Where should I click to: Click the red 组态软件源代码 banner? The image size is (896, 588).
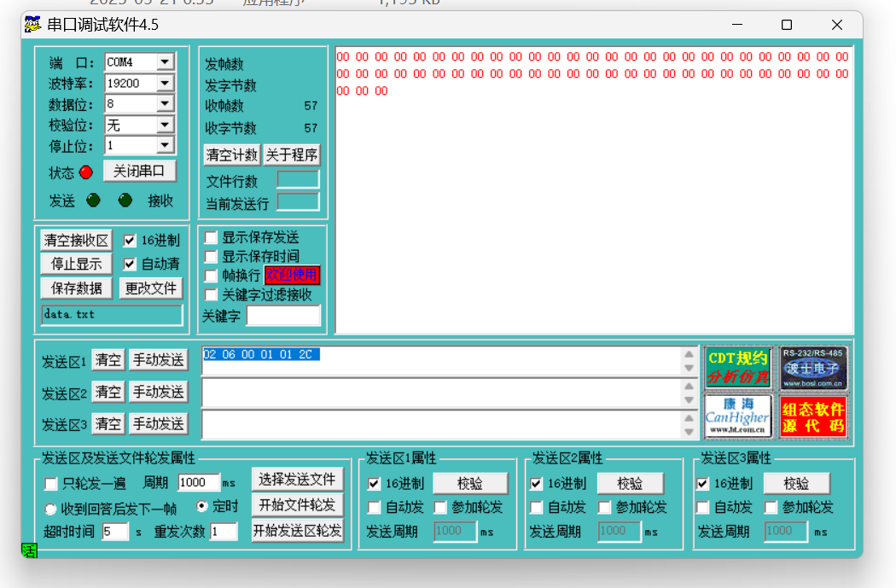(813, 416)
